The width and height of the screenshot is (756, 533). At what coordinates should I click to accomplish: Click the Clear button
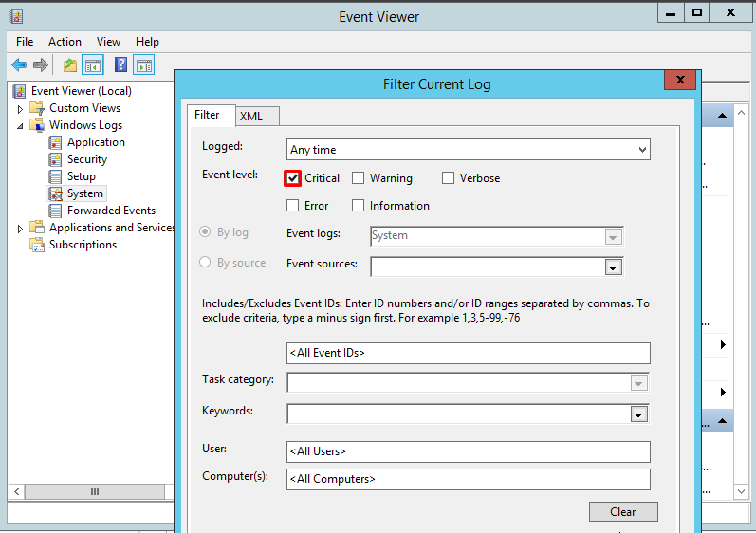[623, 512]
